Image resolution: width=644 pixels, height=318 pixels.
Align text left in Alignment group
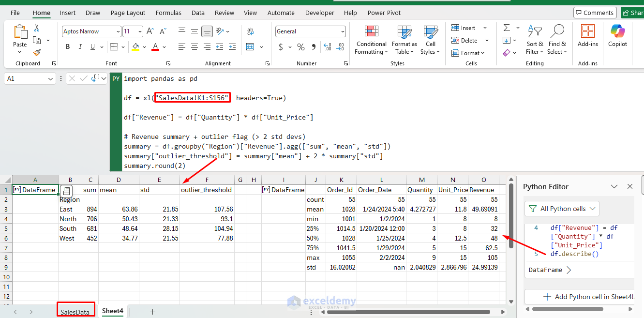pyautogui.click(x=182, y=47)
